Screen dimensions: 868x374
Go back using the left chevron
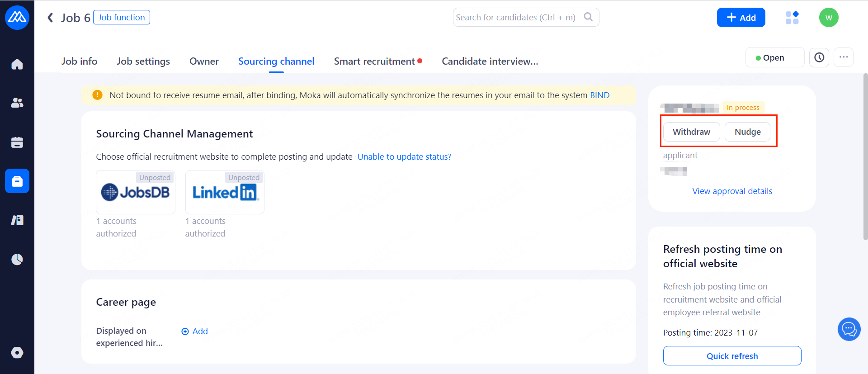(x=51, y=18)
